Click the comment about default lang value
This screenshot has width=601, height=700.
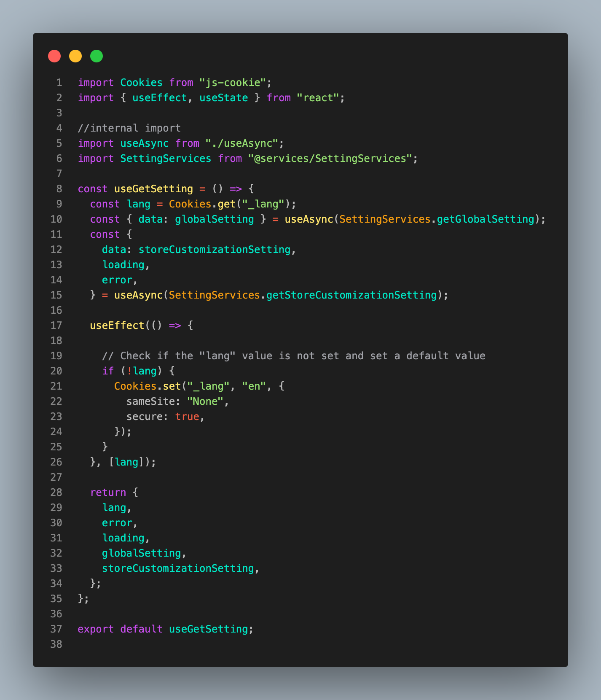pos(294,356)
